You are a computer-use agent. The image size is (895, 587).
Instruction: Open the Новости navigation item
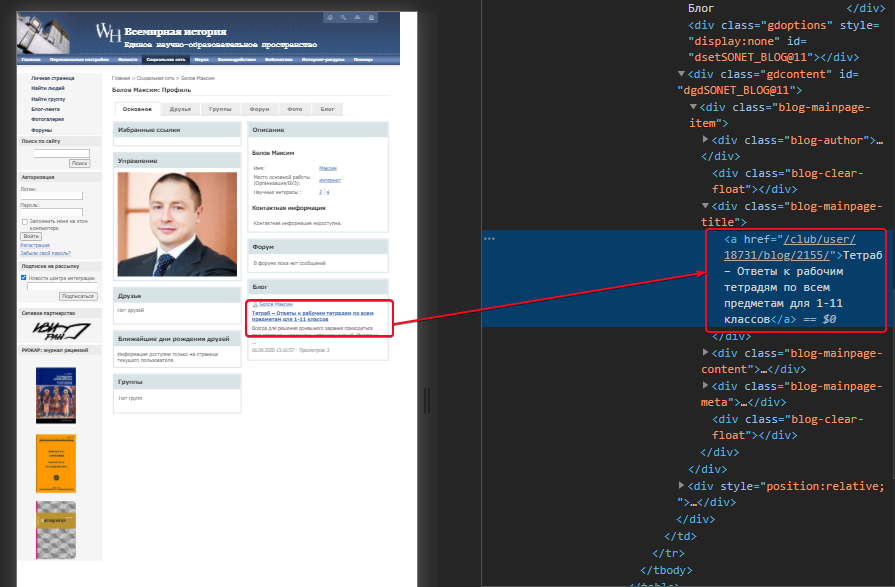click(x=128, y=59)
